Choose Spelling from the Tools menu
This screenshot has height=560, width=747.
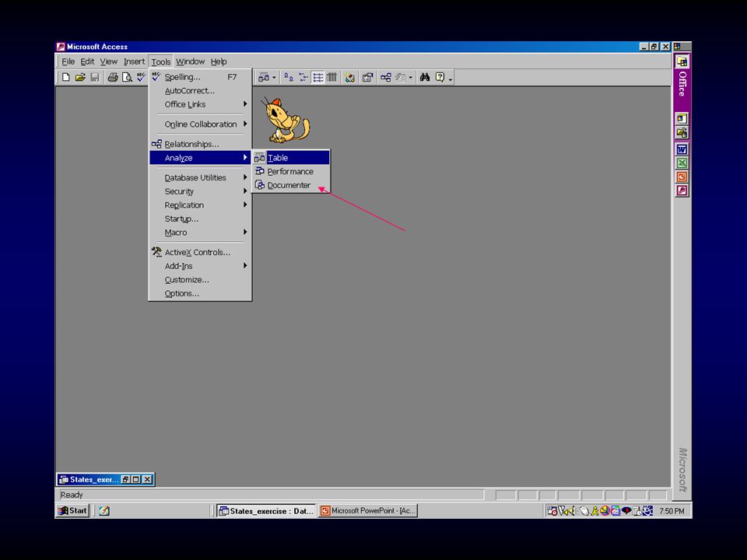pyautogui.click(x=200, y=77)
